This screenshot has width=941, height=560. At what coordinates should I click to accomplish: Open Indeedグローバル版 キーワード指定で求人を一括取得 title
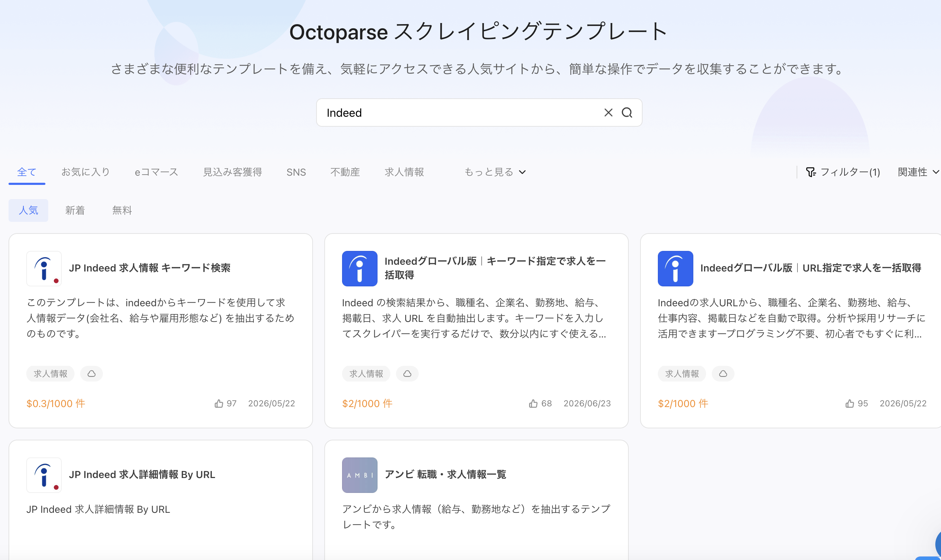point(495,268)
